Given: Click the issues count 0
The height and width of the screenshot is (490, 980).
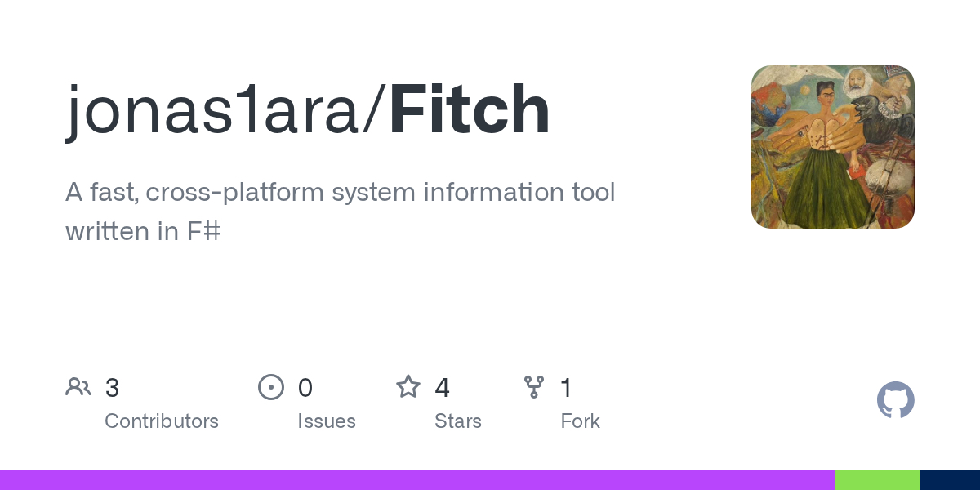Looking at the screenshot, I should click(x=305, y=388).
